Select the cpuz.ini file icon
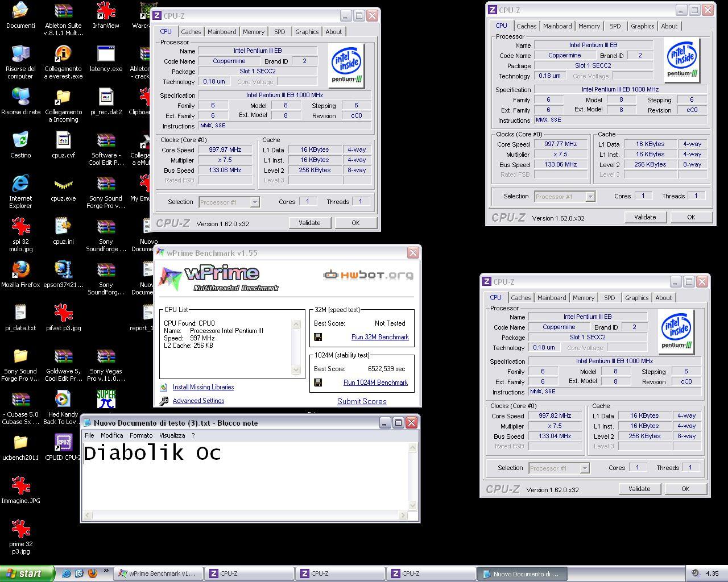The image size is (728, 582). 63,232
